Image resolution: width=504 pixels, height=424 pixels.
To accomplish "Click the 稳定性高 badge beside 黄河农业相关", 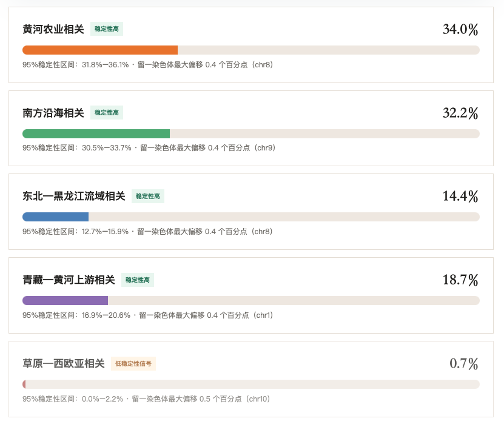I will point(107,29).
